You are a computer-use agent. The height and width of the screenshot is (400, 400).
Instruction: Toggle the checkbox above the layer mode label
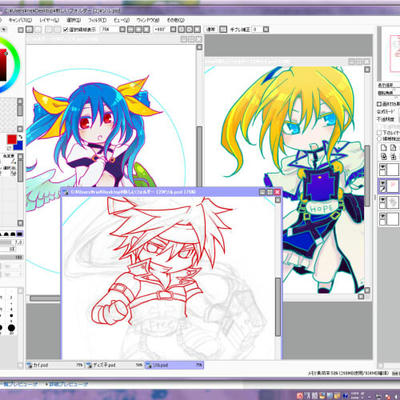(x=379, y=104)
